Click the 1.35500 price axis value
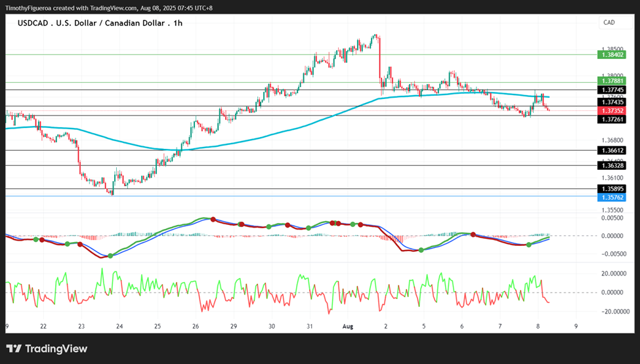 pos(612,210)
